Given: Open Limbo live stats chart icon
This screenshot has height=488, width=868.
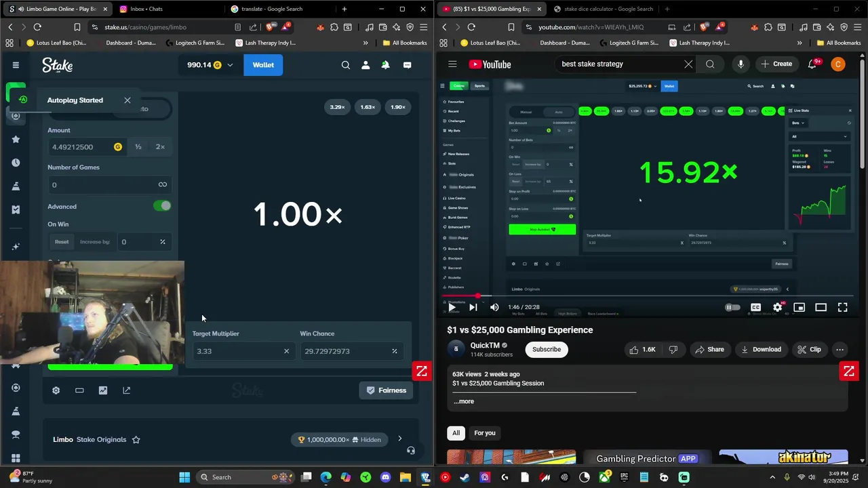Looking at the screenshot, I should point(103,390).
